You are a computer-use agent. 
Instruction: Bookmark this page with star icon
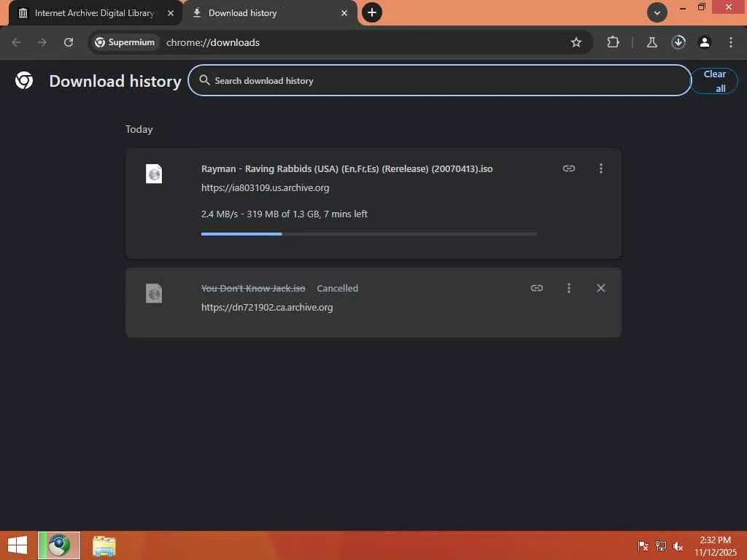click(x=576, y=42)
